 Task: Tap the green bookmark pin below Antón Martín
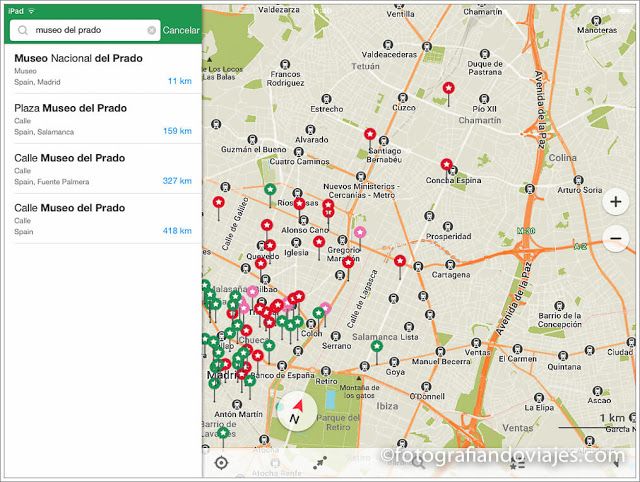[x=223, y=433]
